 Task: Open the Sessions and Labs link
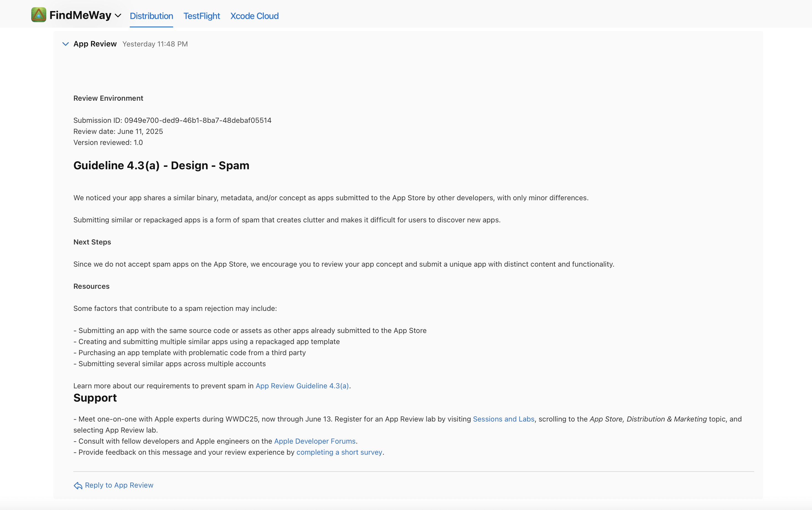coord(504,419)
